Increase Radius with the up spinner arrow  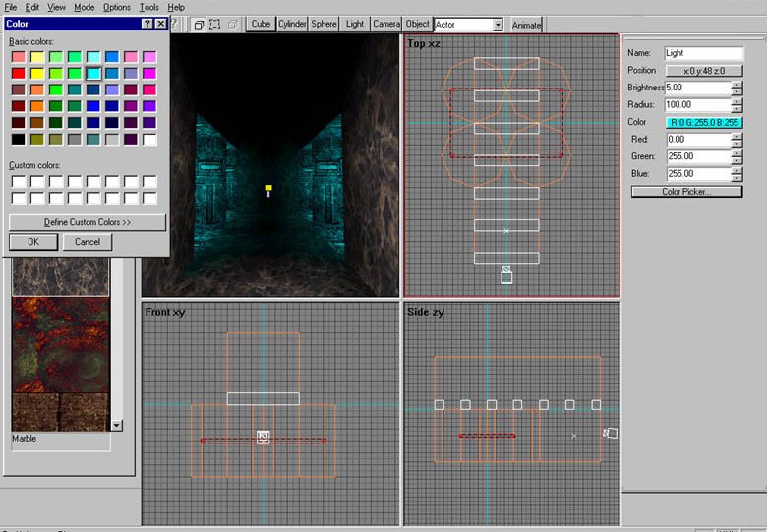pos(737,101)
